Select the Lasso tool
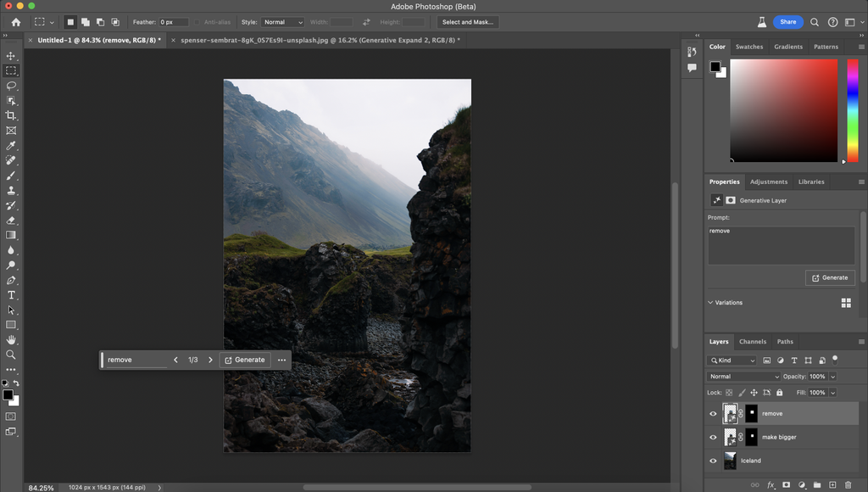Screen dimensions: 868x492 click(x=11, y=86)
